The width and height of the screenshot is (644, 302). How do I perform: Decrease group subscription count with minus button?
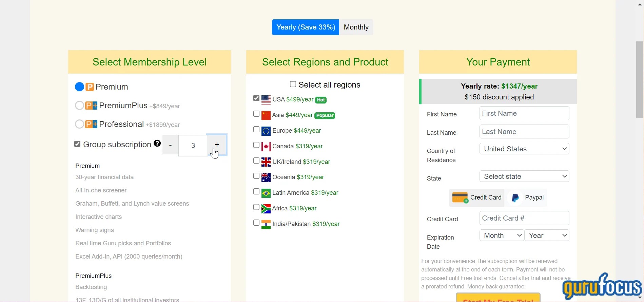click(x=170, y=145)
